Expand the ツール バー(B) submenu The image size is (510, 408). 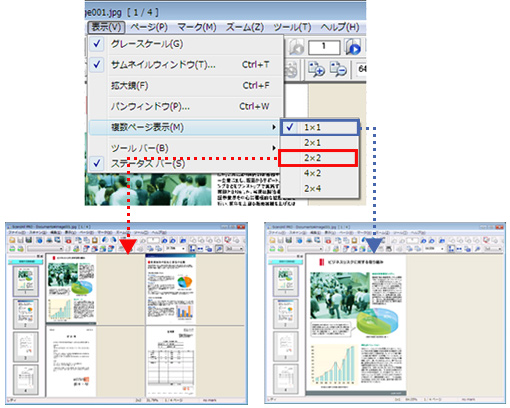184,148
